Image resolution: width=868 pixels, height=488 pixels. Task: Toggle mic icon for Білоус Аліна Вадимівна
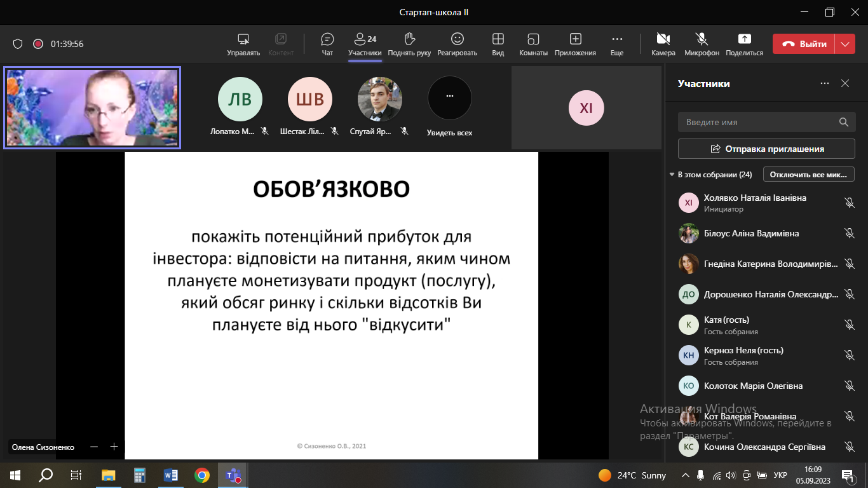849,233
